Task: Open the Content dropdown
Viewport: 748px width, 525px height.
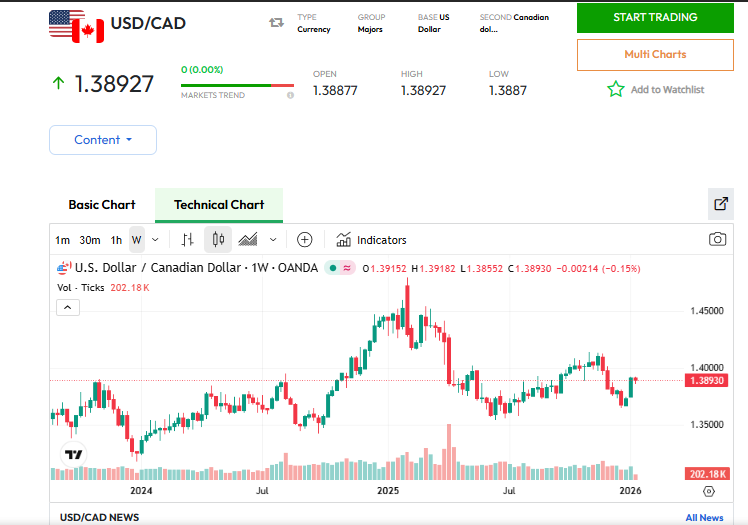Action: pos(103,140)
